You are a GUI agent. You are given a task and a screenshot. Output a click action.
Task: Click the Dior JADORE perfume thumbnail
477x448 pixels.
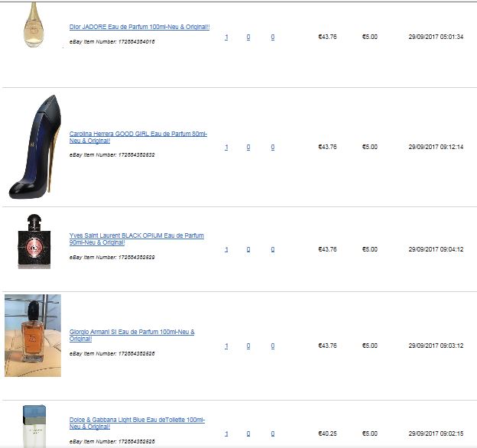(x=33, y=24)
